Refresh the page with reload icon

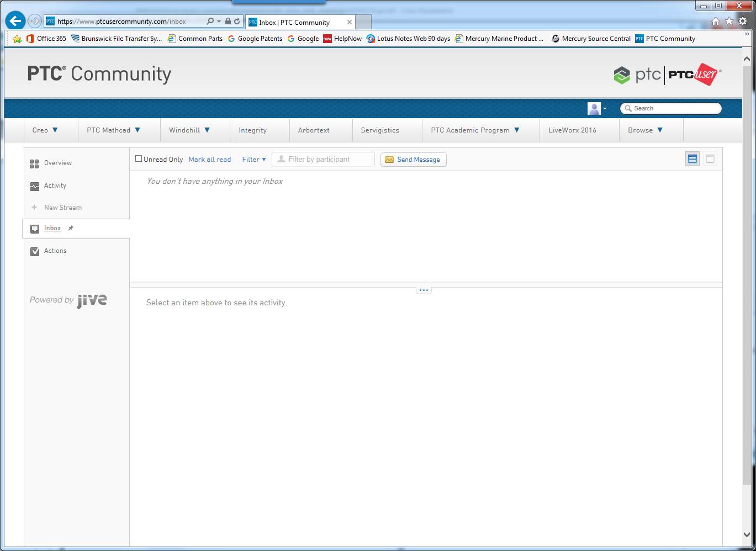(x=237, y=22)
